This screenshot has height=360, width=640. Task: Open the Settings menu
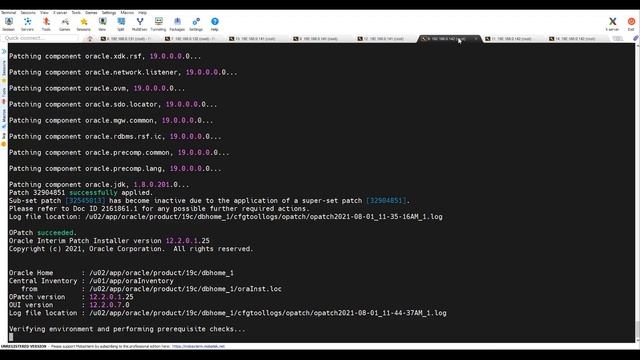coord(109,13)
